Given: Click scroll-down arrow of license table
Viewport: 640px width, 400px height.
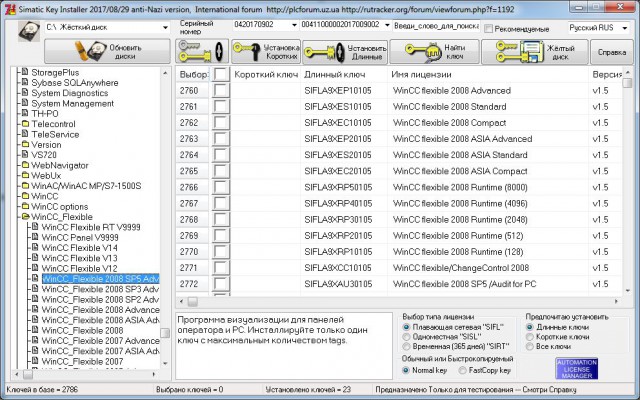Looking at the screenshot, I should [627, 290].
